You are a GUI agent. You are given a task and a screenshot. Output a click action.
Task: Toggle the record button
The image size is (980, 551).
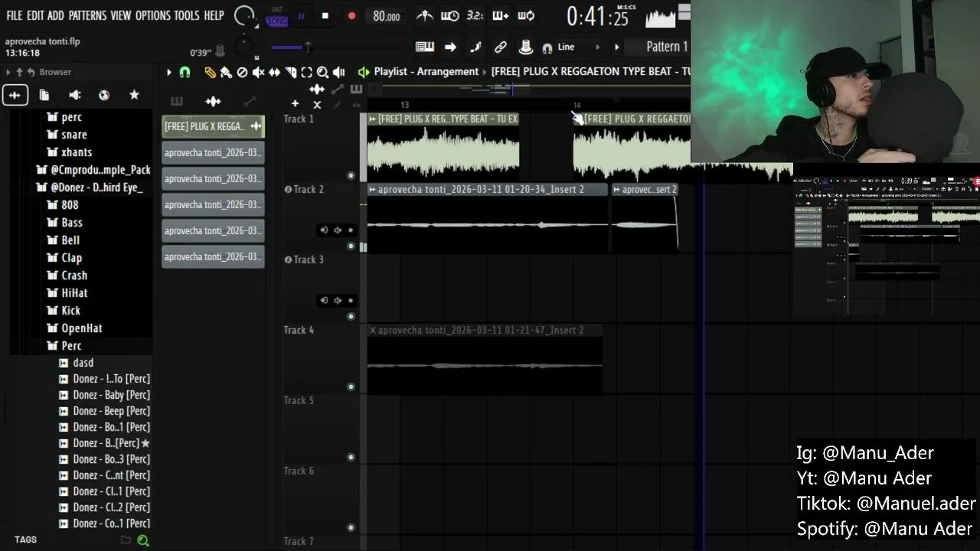[x=351, y=16]
